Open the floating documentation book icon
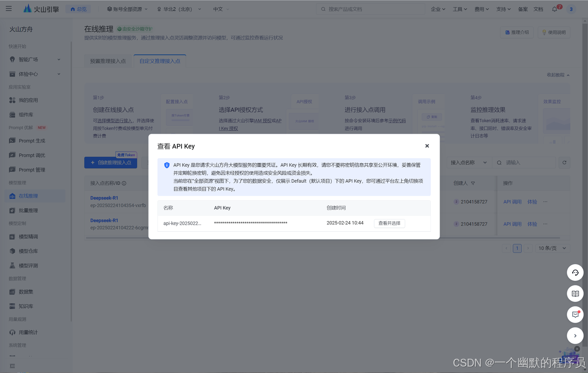The height and width of the screenshot is (373, 588). click(575, 294)
